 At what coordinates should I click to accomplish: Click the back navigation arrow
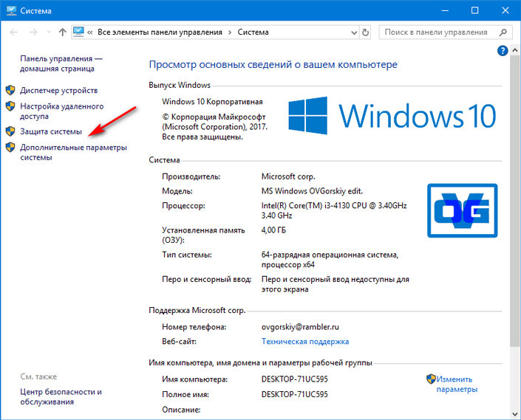tap(13, 32)
